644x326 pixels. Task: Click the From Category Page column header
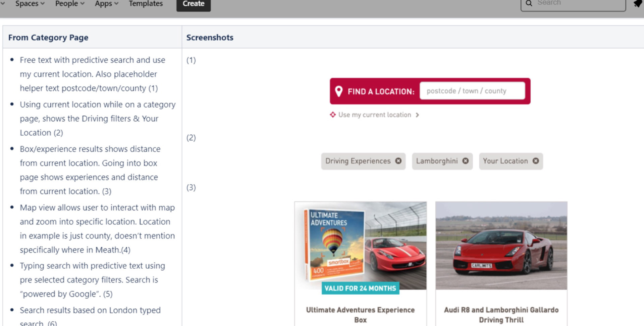[48, 38]
